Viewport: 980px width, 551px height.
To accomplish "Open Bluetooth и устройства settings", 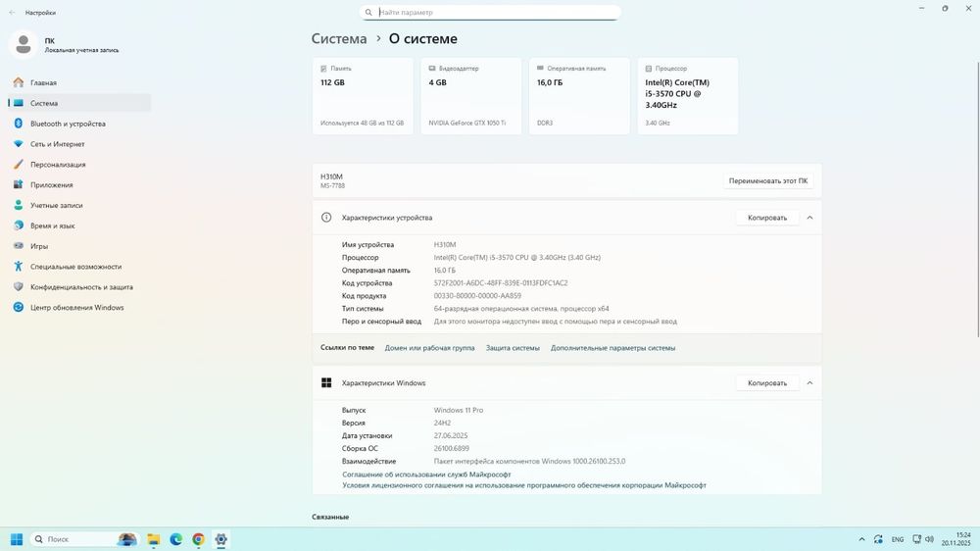I will [x=78, y=124].
